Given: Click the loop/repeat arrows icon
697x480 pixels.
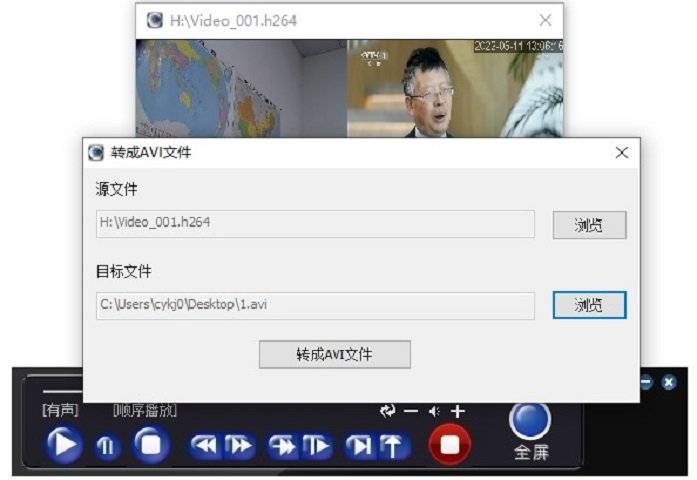Looking at the screenshot, I should click(387, 411).
